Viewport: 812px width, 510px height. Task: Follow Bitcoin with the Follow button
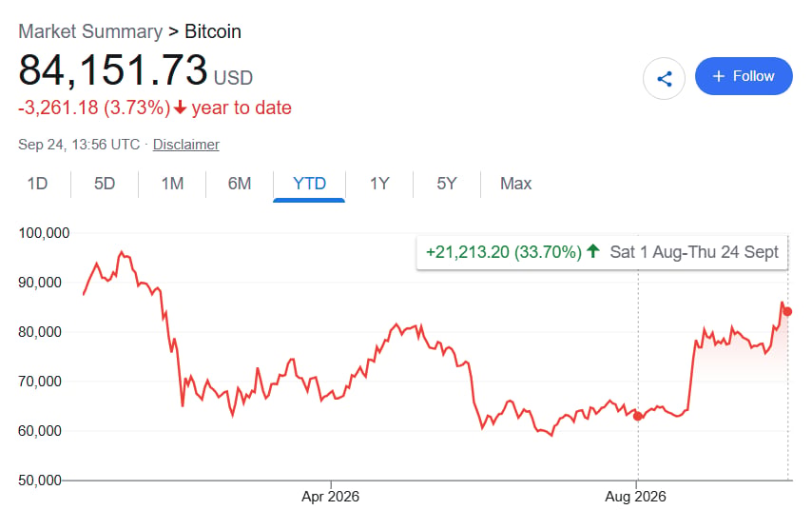tap(744, 76)
